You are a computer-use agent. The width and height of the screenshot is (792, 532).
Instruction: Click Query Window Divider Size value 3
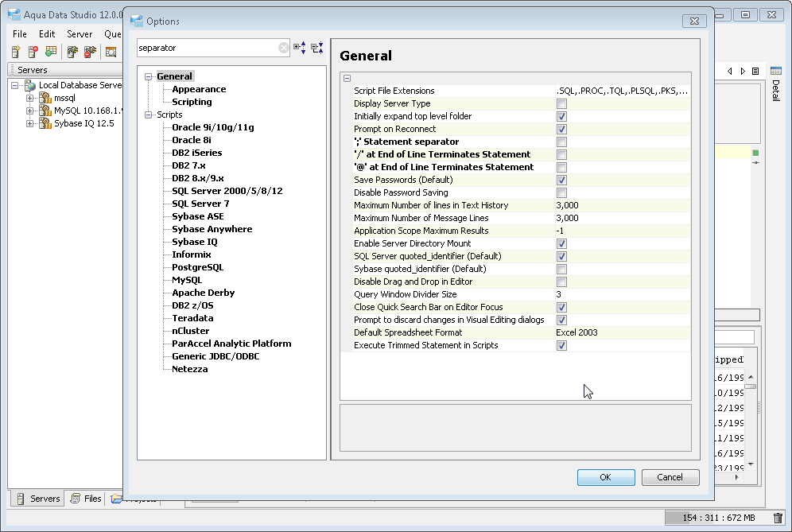(x=623, y=294)
